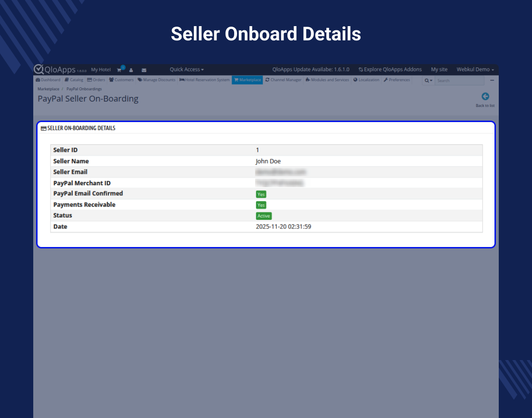The height and width of the screenshot is (418, 532).
Task: Click QloApps Update Available 1.6.1.0 link
Action: (311, 69)
